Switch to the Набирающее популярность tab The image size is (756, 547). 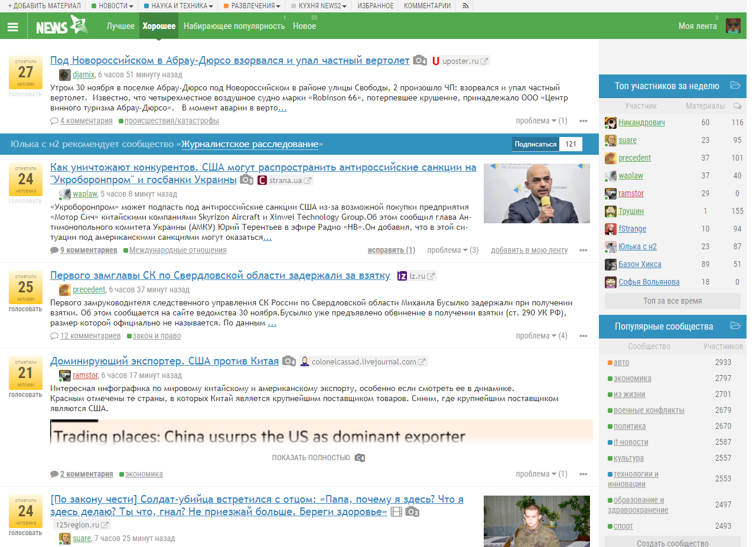234,26
